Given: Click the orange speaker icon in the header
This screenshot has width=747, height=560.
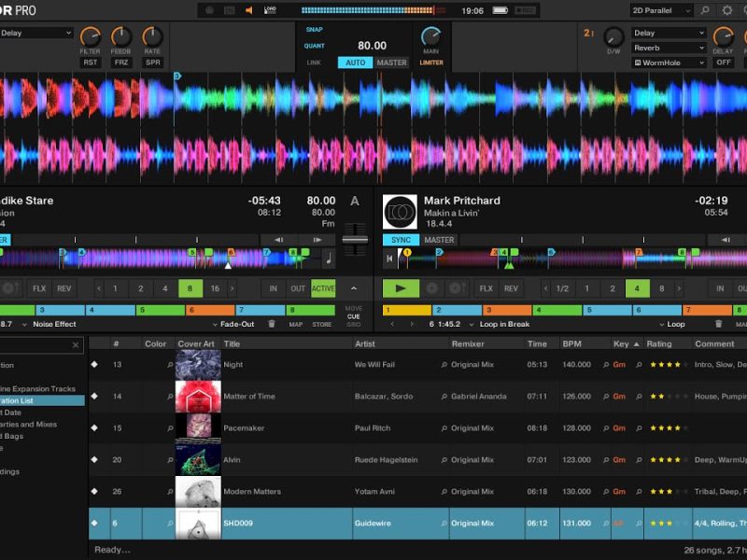Looking at the screenshot, I should click(249, 10).
